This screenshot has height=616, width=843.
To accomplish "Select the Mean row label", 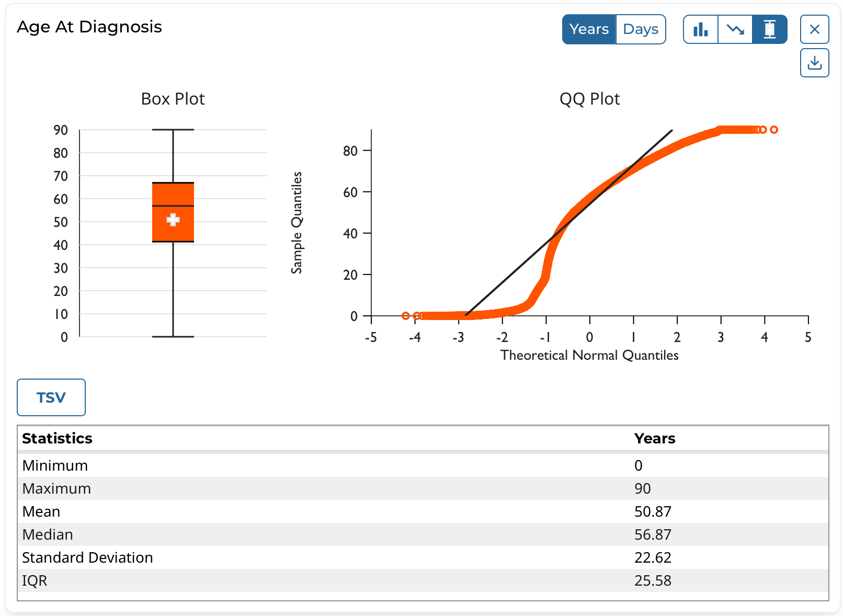I will [x=41, y=511].
